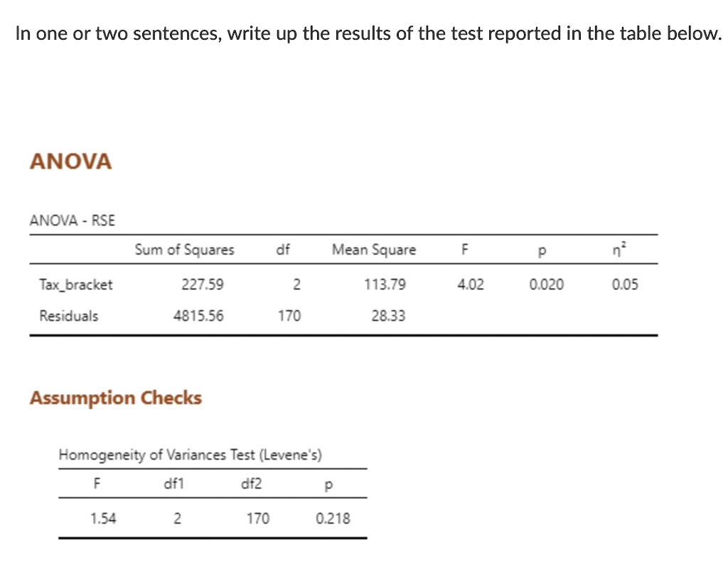Click the effect size value 0.05
The height and width of the screenshot is (581, 728).
[x=625, y=284]
